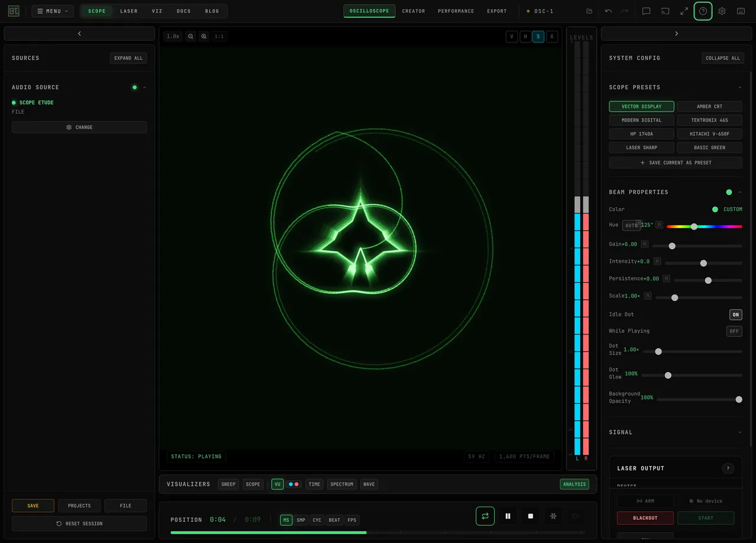This screenshot has width=756, height=543.
Task: Select the Amber CRT preset
Action: point(709,107)
